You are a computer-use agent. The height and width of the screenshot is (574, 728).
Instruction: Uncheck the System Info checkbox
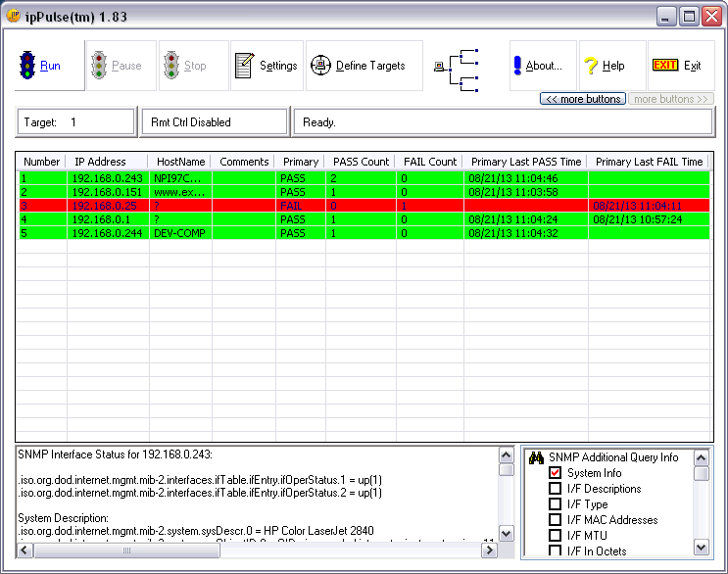[x=556, y=473]
